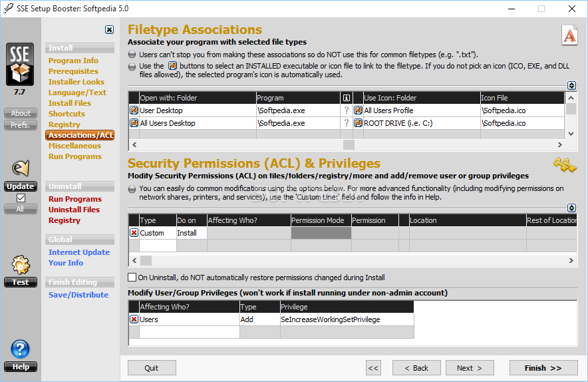Open Internet Update section
Screen dimensions: 588x382
[79, 252]
